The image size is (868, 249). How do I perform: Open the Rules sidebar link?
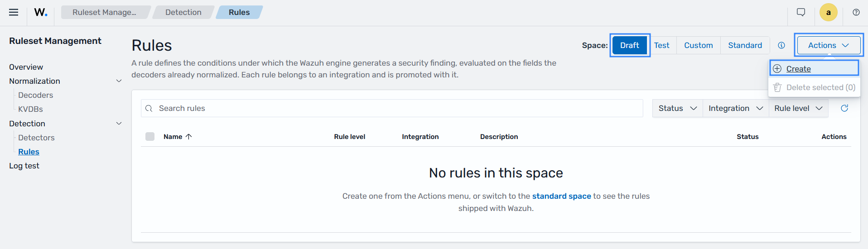pyautogui.click(x=29, y=152)
